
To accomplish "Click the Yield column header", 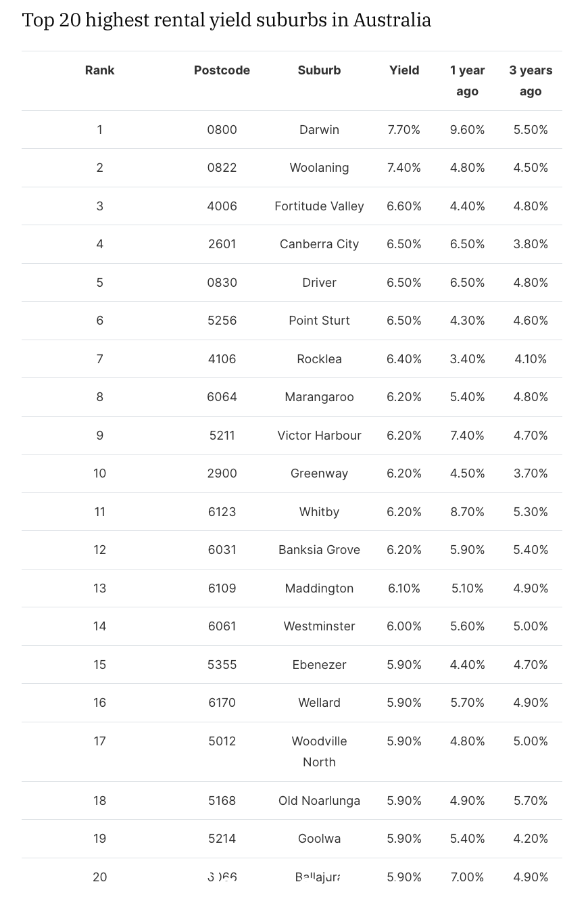I will (x=404, y=70).
